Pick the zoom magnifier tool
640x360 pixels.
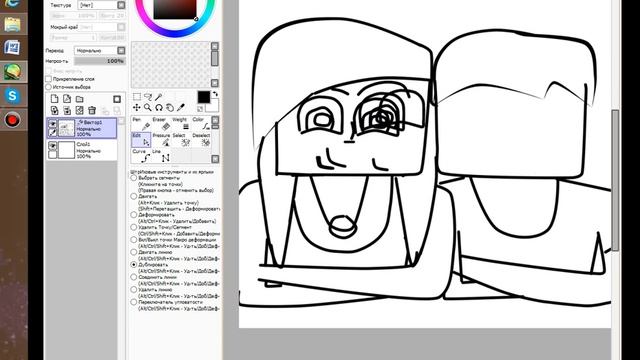tap(148, 107)
